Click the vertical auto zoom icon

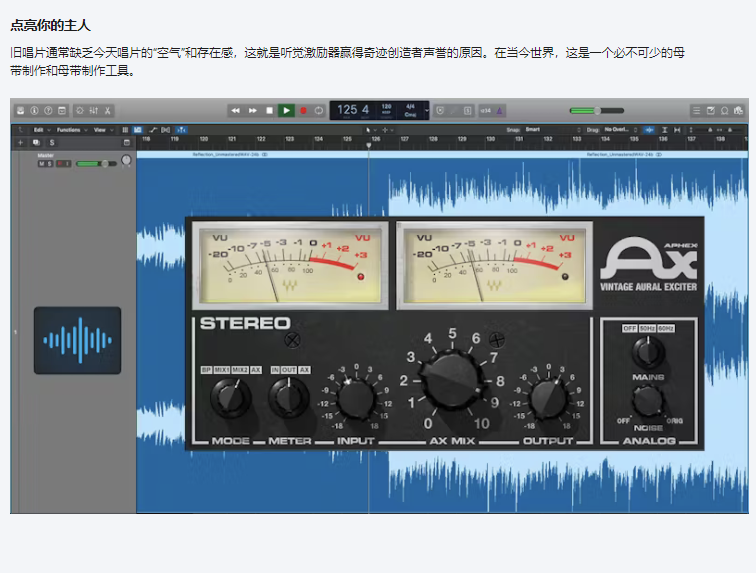click(664, 130)
